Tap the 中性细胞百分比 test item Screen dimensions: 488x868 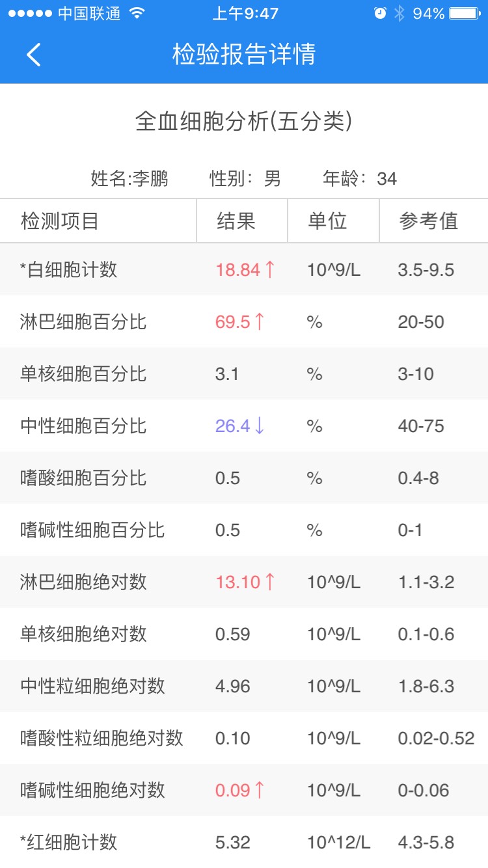click(83, 426)
